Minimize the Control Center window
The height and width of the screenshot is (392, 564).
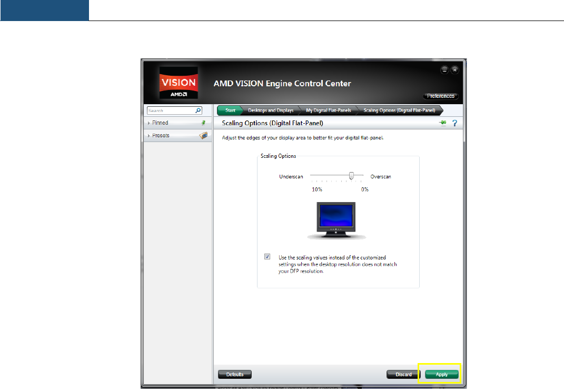444,69
